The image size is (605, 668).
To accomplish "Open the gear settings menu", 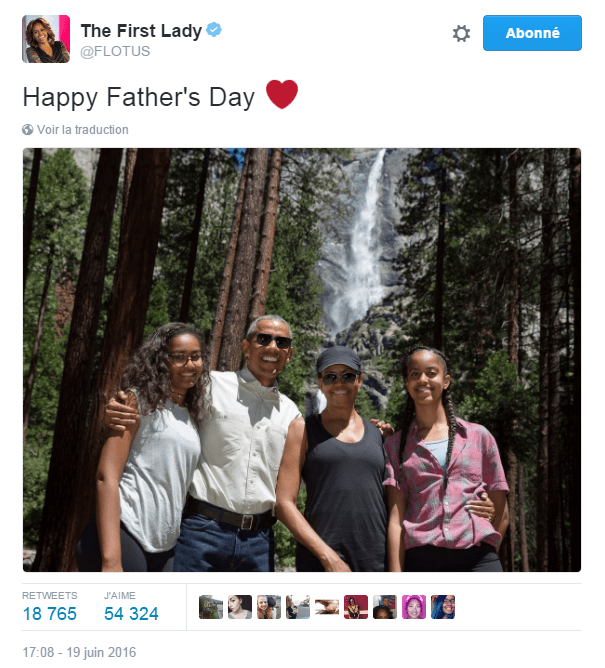I will (461, 33).
